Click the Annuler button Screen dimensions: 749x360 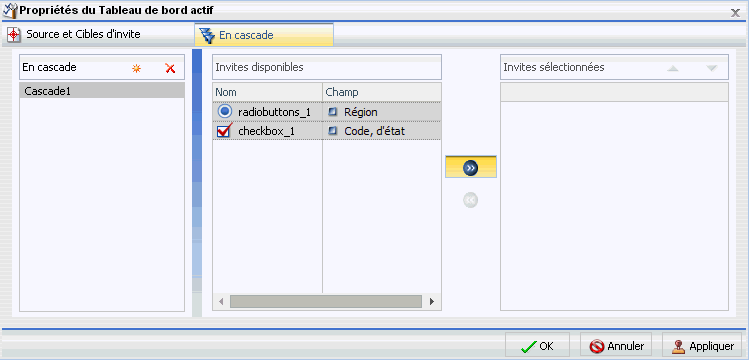pos(616,346)
